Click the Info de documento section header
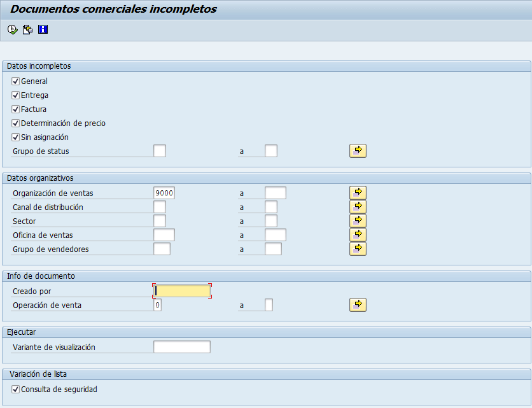This screenshot has width=532, height=408. (41, 276)
